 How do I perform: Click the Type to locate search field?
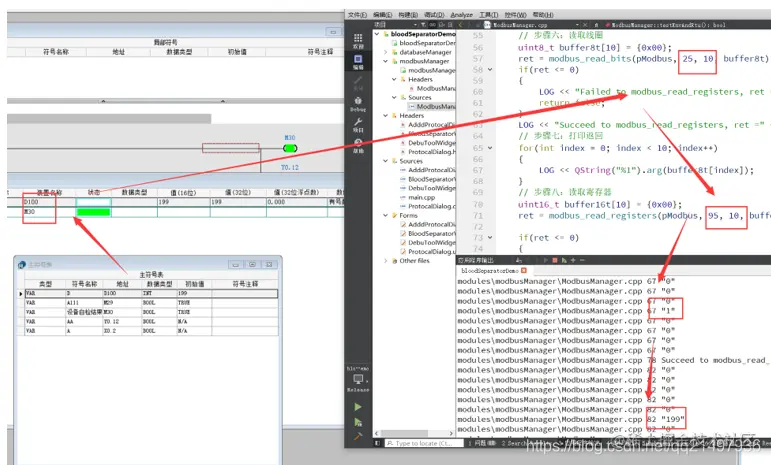coord(424,443)
